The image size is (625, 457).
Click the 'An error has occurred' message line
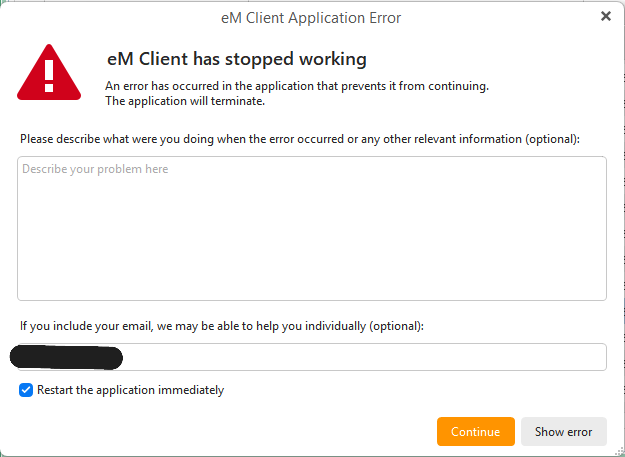[297, 86]
